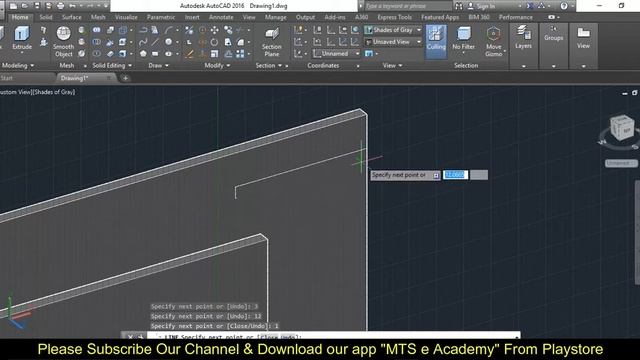Open the Groups panel button
The width and height of the screenshot is (640, 360).
pyautogui.click(x=553, y=33)
